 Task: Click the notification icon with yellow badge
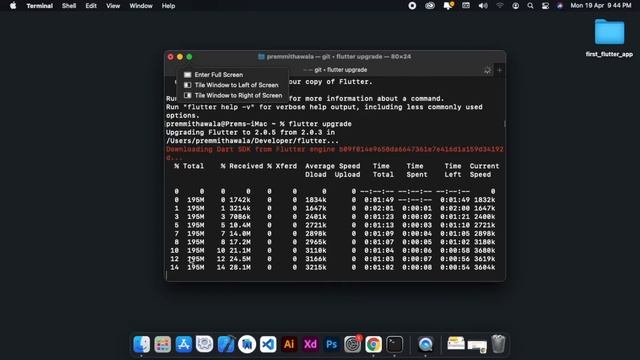(448, 6)
